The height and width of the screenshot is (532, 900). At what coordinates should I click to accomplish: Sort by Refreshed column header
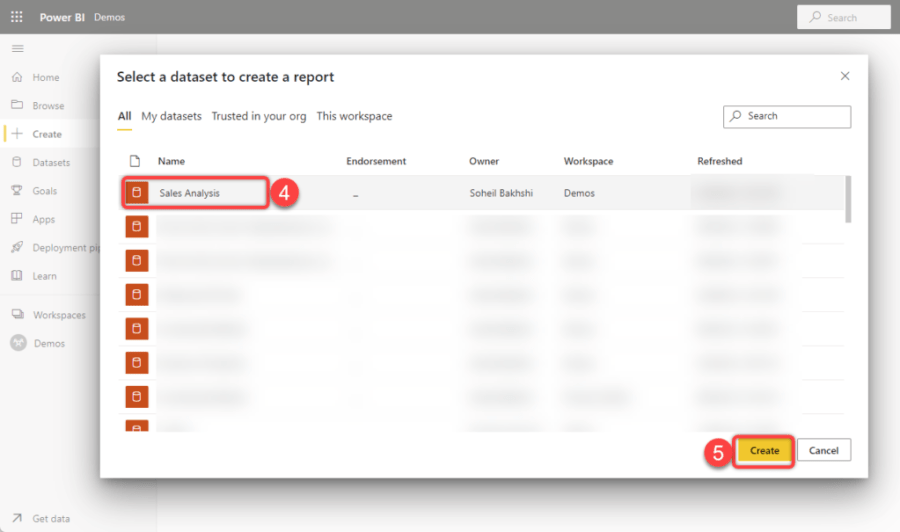click(720, 161)
